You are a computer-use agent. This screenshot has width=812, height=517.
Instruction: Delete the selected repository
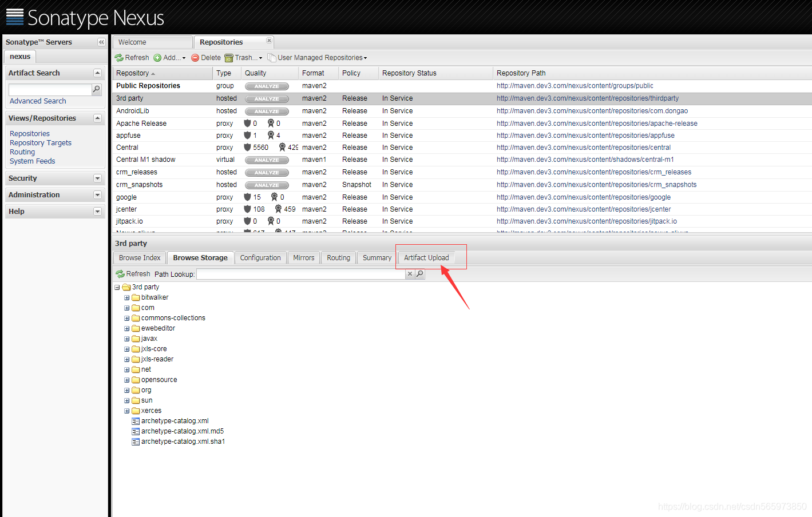tap(206, 58)
